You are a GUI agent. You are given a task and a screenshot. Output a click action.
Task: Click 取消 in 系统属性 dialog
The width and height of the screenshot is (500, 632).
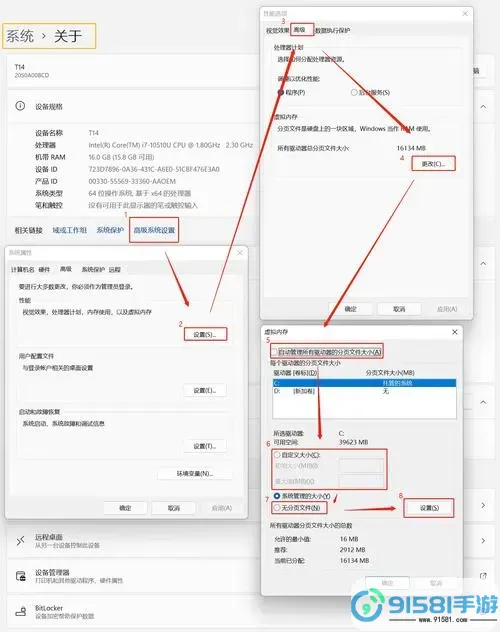174,508
